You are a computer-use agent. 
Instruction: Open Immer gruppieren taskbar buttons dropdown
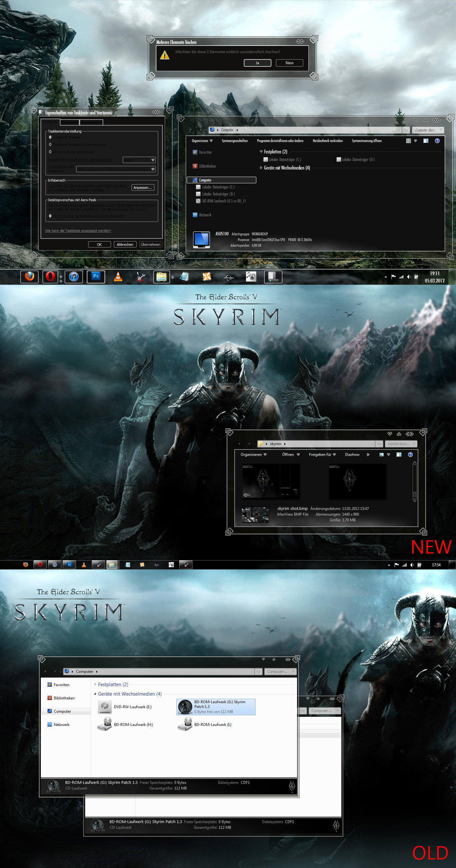(x=116, y=169)
